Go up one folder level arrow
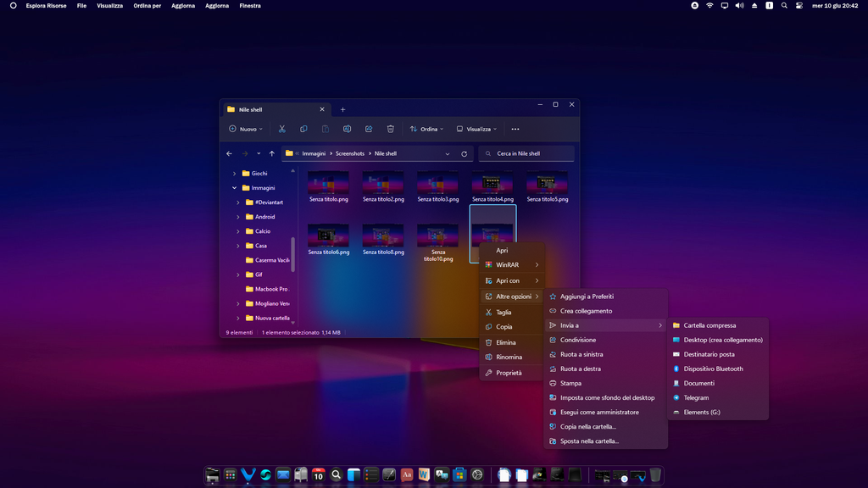This screenshot has height=488, width=868. click(272, 154)
